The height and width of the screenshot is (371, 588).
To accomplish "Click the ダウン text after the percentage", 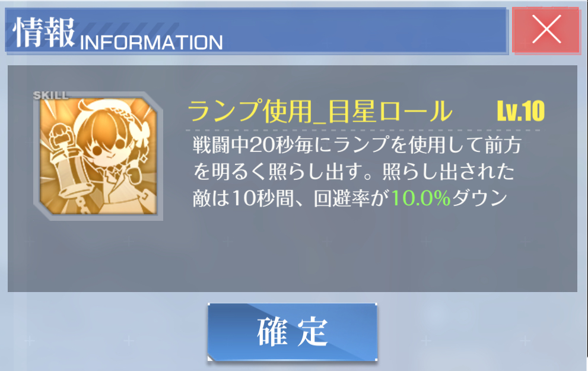I will 479,198.
